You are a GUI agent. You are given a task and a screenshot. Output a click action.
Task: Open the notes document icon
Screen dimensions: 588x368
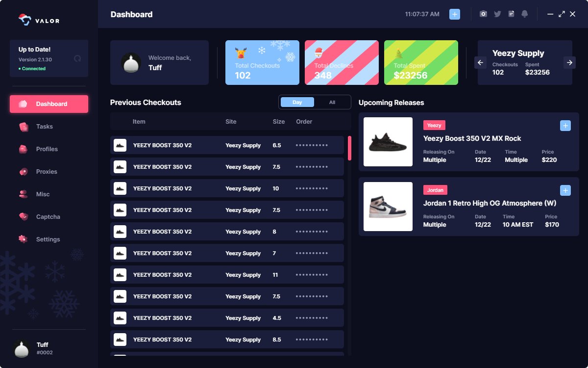[511, 14]
